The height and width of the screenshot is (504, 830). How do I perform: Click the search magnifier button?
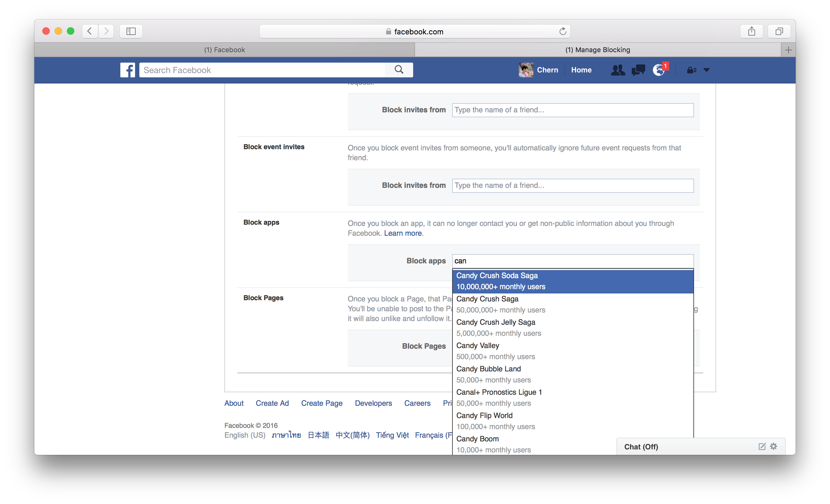point(399,70)
